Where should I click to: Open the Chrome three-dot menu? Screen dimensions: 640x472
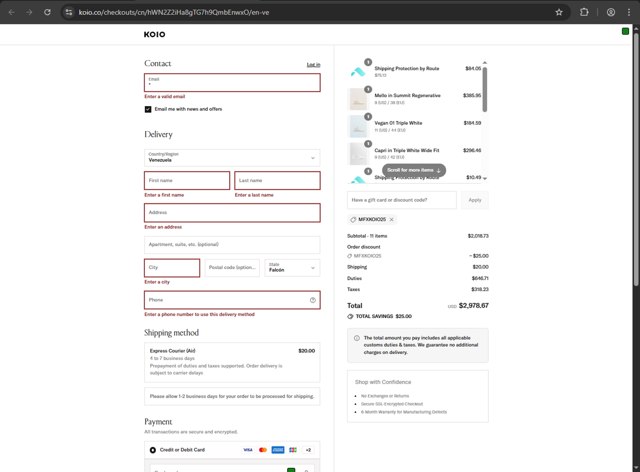[629, 12]
